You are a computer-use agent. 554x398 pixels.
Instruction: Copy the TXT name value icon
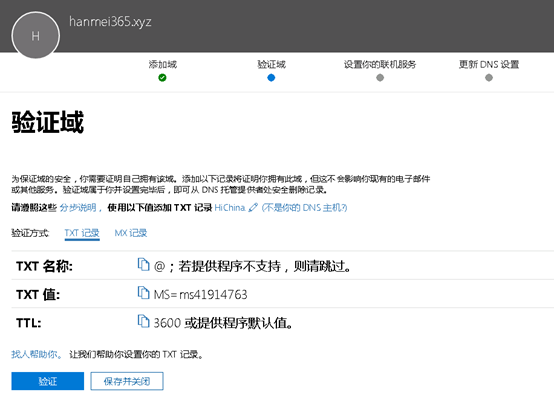click(143, 264)
